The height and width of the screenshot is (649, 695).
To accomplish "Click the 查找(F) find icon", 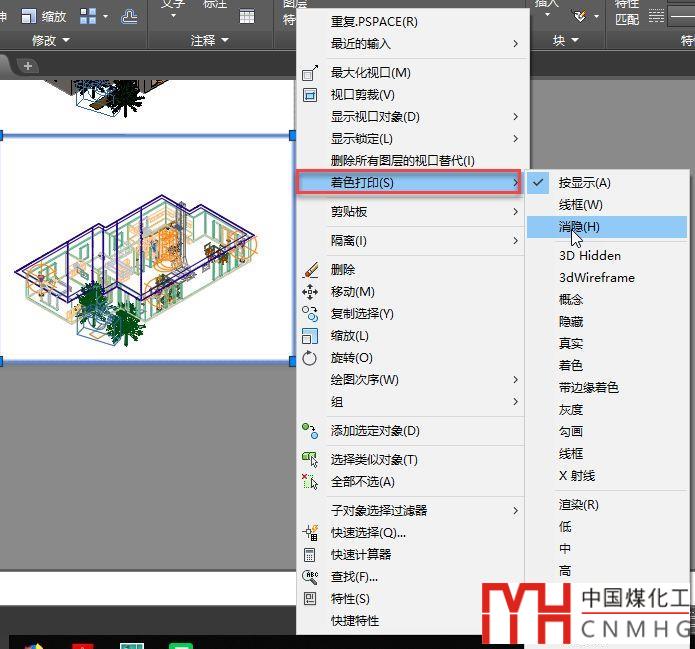I will point(310,577).
